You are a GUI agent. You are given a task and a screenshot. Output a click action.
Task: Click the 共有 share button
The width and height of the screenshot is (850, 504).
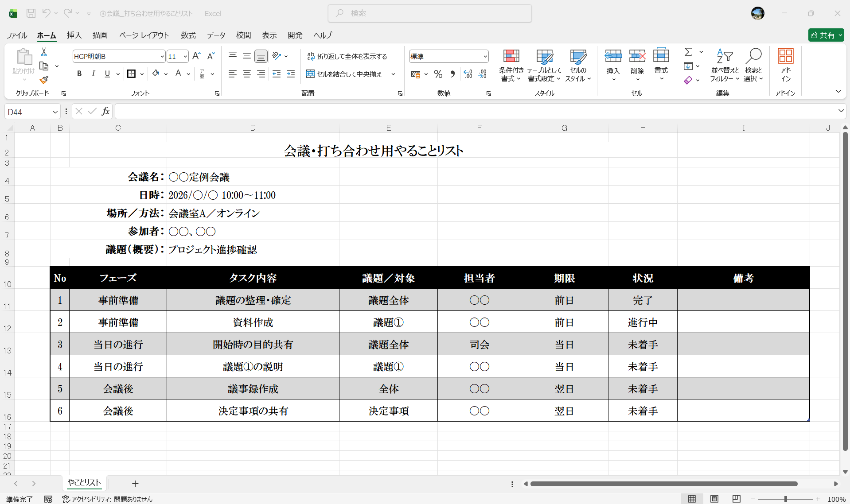coord(825,35)
